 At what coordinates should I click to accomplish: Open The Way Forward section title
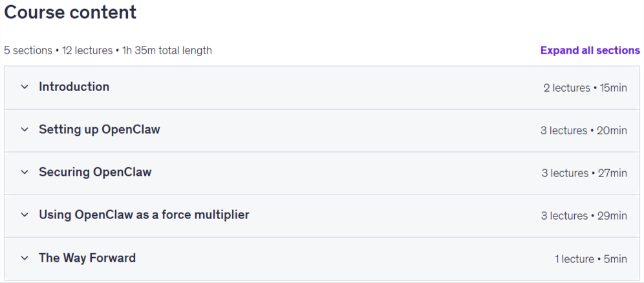pyautogui.click(x=87, y=258)
